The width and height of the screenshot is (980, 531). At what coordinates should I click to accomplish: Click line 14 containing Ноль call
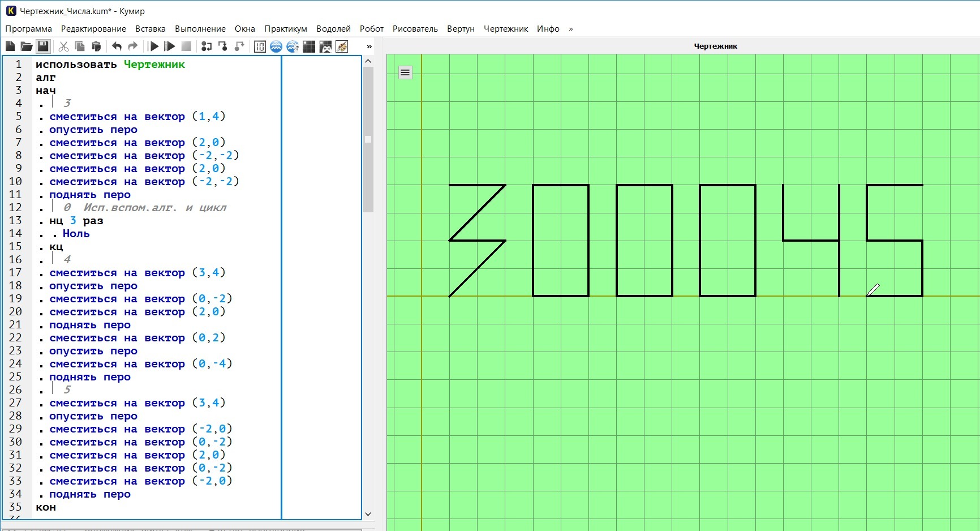tap(76, 234)
